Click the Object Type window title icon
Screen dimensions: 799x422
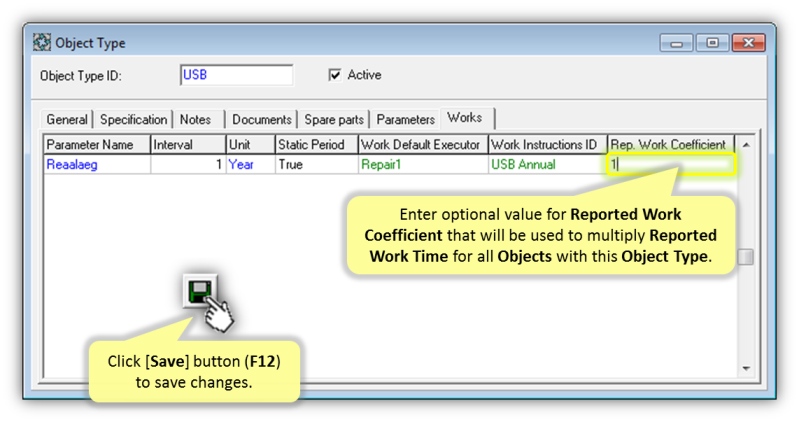[x=42, y=44]
